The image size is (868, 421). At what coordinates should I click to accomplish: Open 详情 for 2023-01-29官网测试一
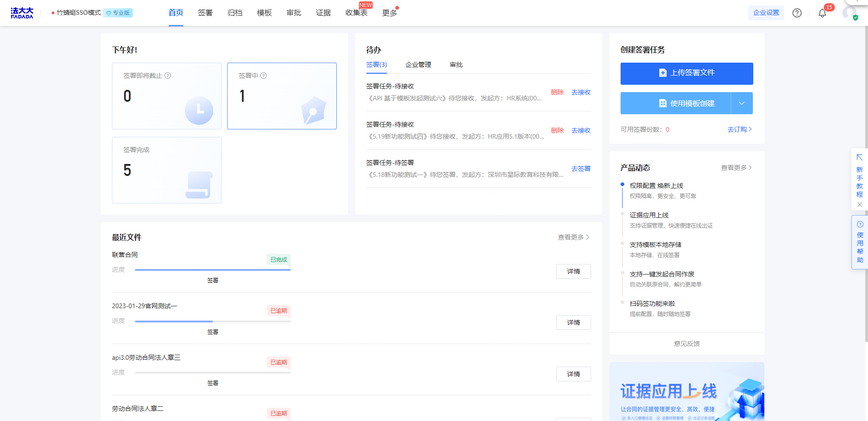[x=574, y=322]
